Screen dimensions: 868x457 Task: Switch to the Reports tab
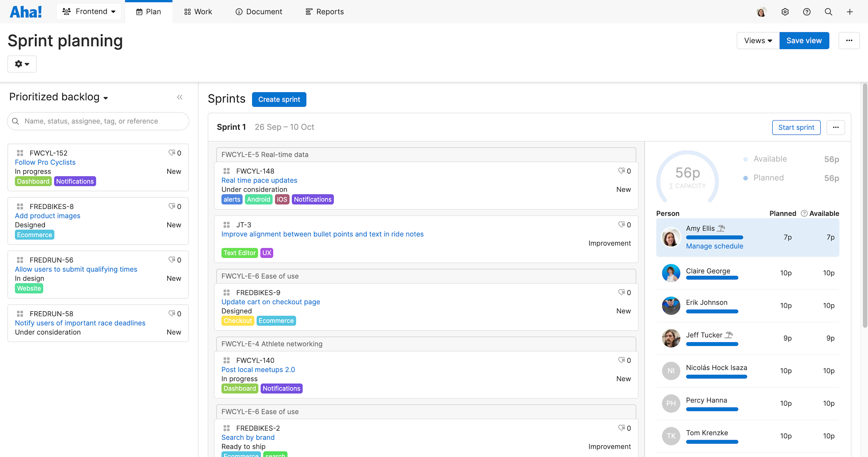(x=324, y=12)
